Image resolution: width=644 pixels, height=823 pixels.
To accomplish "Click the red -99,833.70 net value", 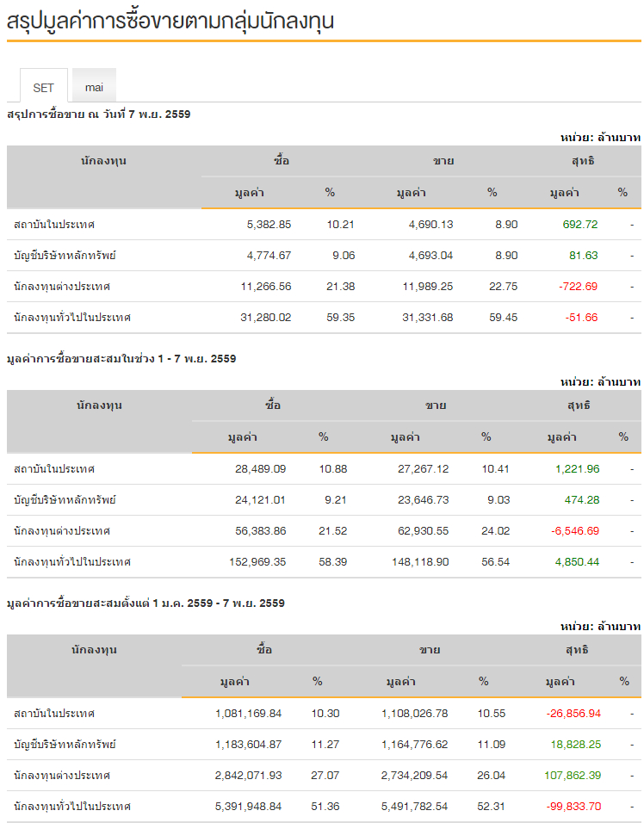I will click(573, 806).
